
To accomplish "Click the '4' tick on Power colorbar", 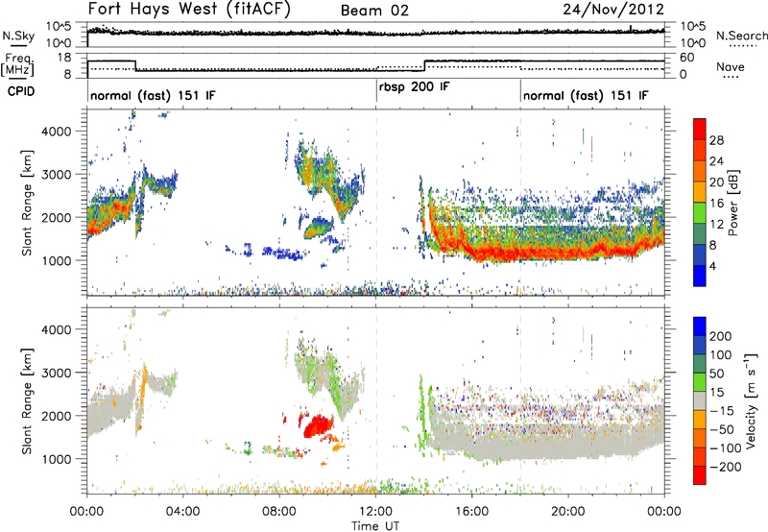I will [713, 266].
